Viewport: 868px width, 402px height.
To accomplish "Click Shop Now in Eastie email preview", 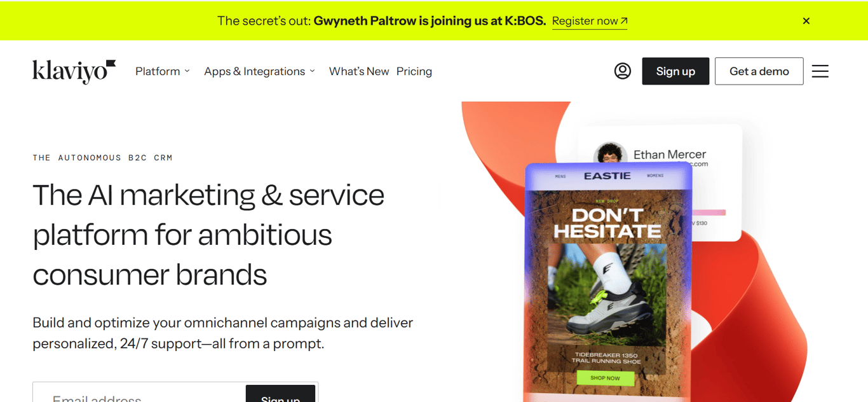I will point(605,378).
